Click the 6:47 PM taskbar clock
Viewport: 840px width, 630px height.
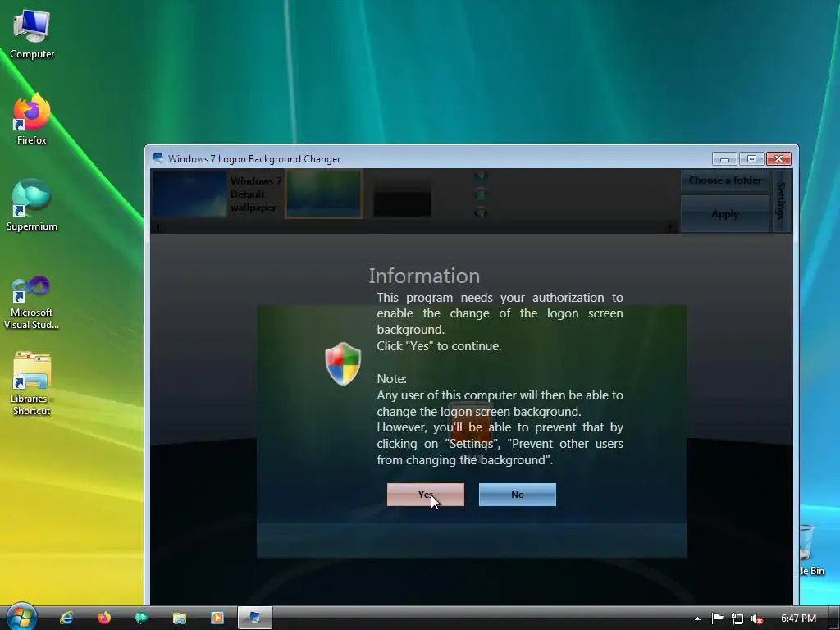click(798, 619)
